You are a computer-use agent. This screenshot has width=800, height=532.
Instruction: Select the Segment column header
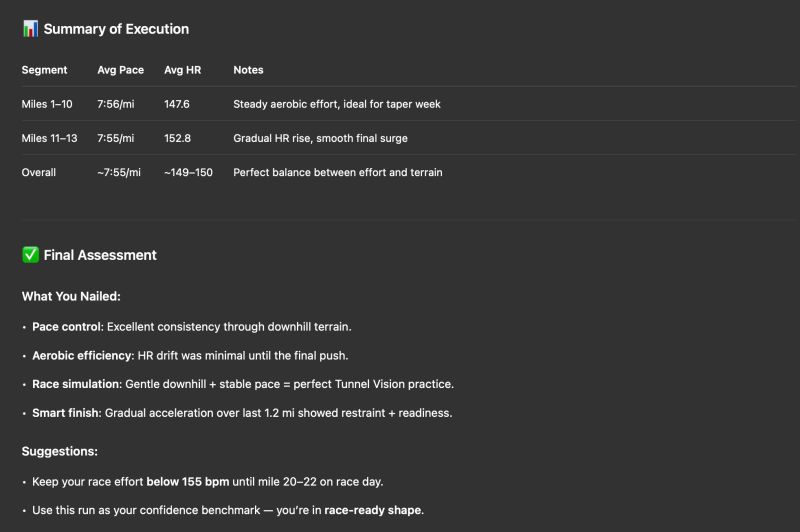tap(45, 70)
